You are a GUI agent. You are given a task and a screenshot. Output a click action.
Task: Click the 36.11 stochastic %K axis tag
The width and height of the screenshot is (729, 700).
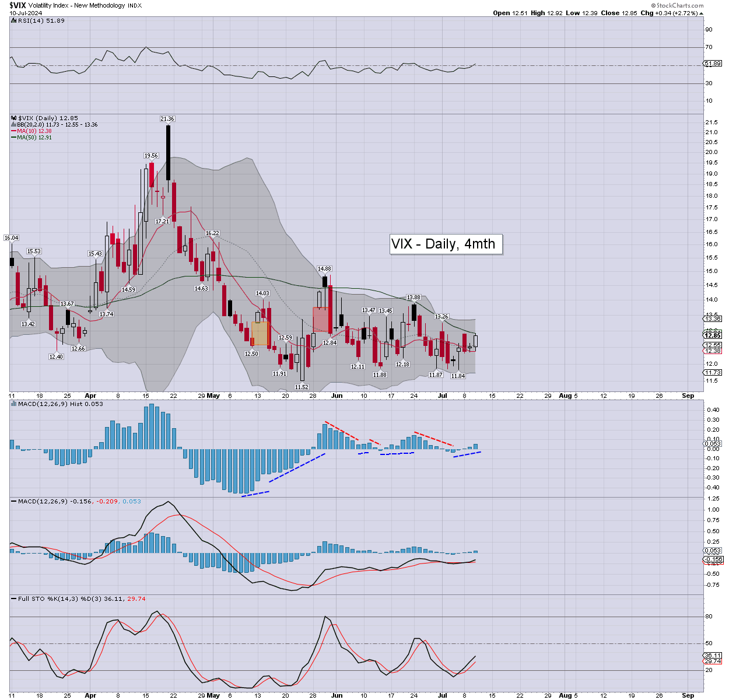coord(713,656)
